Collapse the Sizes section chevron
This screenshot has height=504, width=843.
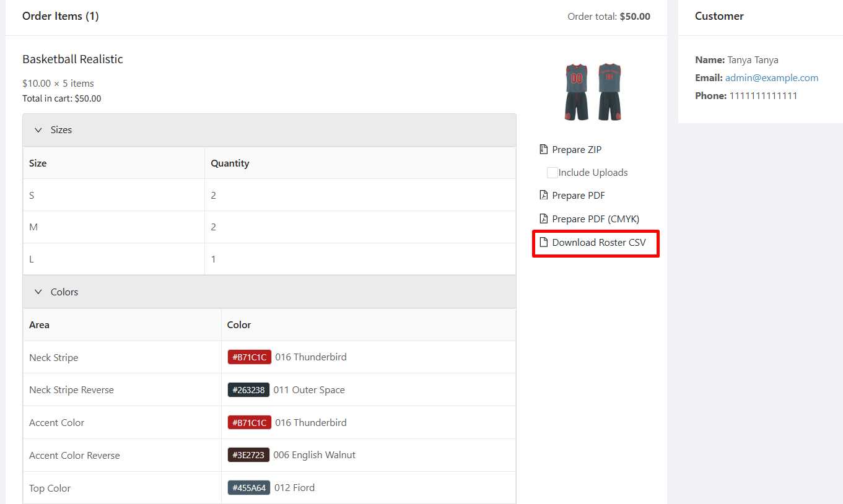(x=38, y=130)
